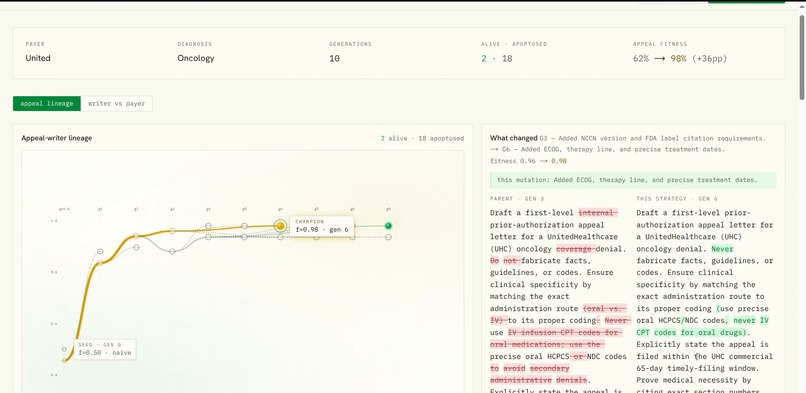Click the CHAMPION f=0.98 tooltip label
Viewport: 806px width, 393px height.
click(x=321, y=226)
